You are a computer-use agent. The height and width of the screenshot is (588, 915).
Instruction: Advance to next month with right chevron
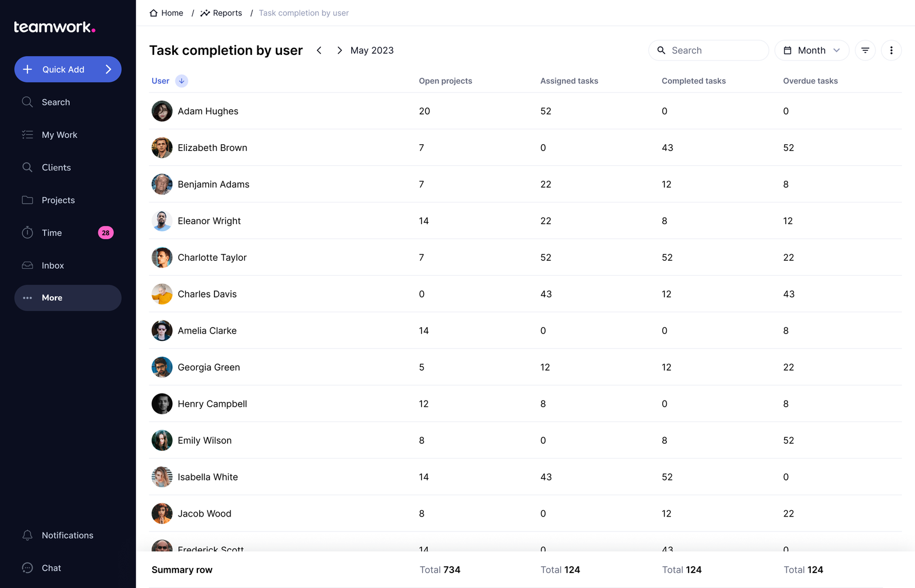pos(339,50)
